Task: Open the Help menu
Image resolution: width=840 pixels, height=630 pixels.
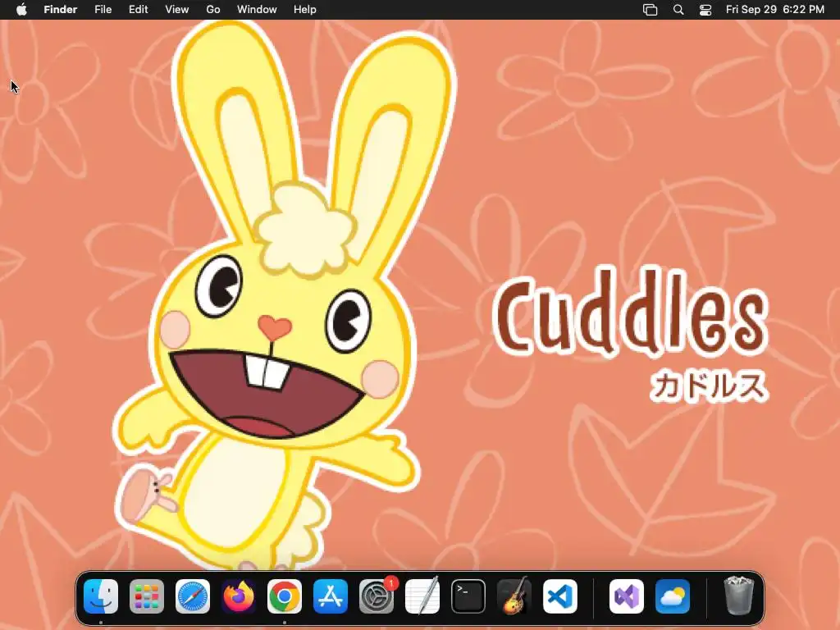Action: (x=305, y=10)
